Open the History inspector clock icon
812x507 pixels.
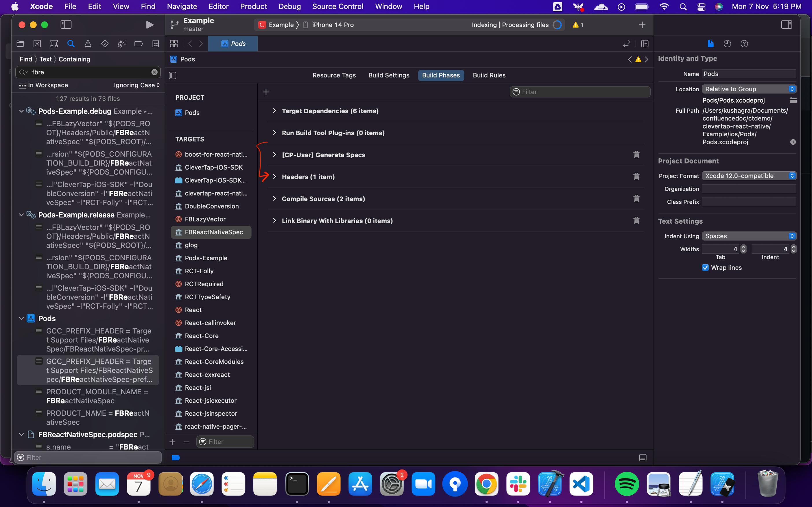pyautogui.click(x=727, y=44)
